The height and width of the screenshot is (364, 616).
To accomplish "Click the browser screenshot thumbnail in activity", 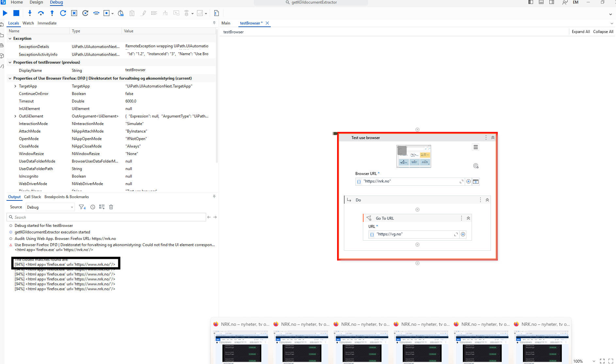I will pyautogui.click(x=413, y=156).
